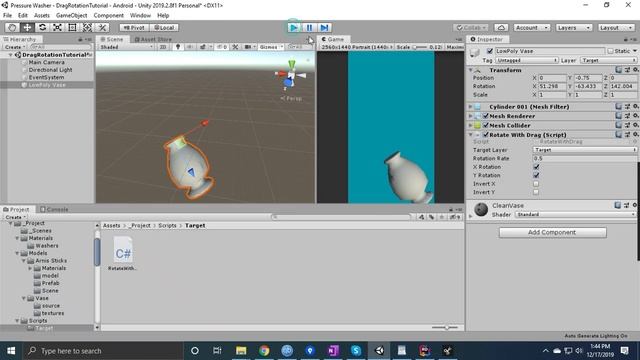Select the Rect tool

coord(72,27)
